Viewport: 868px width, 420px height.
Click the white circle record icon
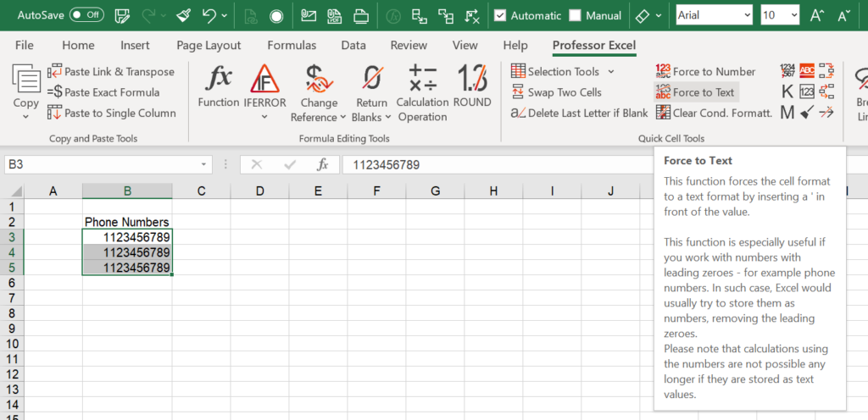[x=276, y=17]
